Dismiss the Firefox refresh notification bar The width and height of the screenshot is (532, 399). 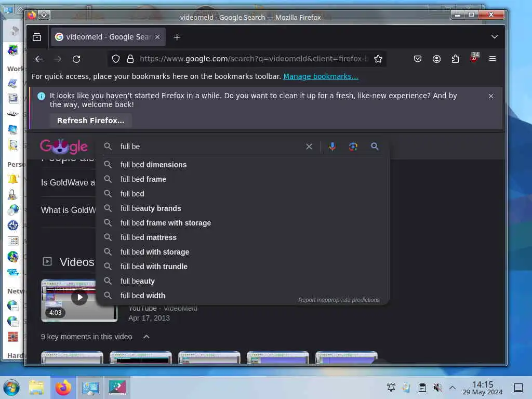(x=490, y=96)
